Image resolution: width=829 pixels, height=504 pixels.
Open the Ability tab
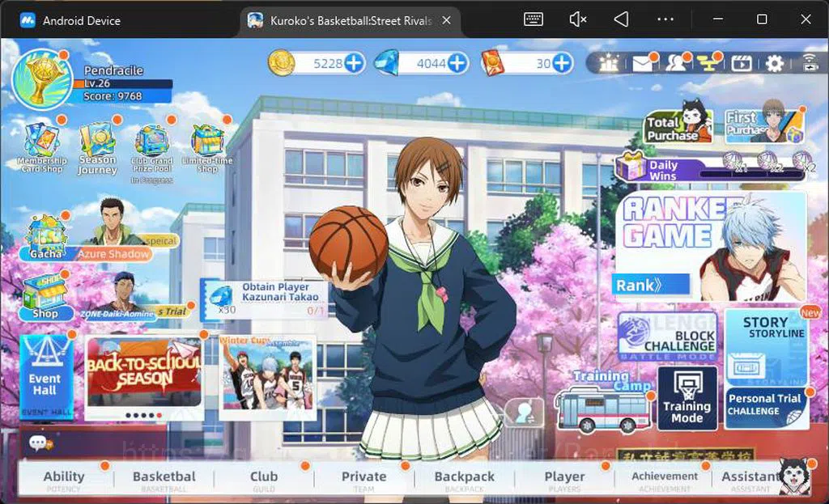[64, 480]
